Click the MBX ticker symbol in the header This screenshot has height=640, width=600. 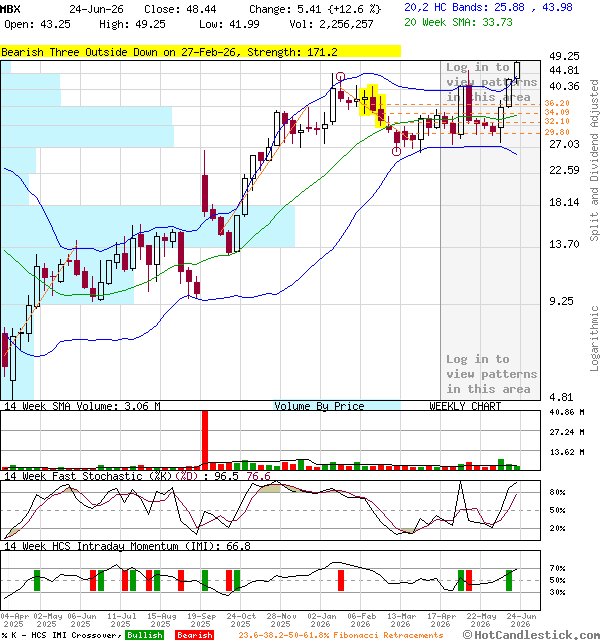point(10,9)
